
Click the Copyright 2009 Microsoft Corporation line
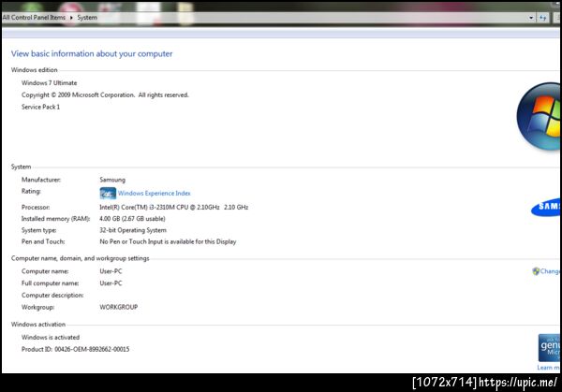(105, 94)
